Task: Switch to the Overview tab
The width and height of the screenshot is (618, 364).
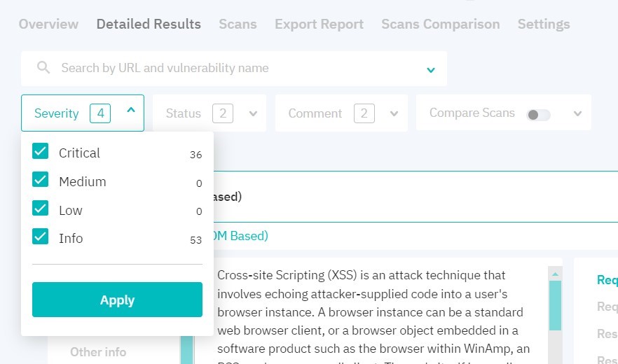Action: 48,24
